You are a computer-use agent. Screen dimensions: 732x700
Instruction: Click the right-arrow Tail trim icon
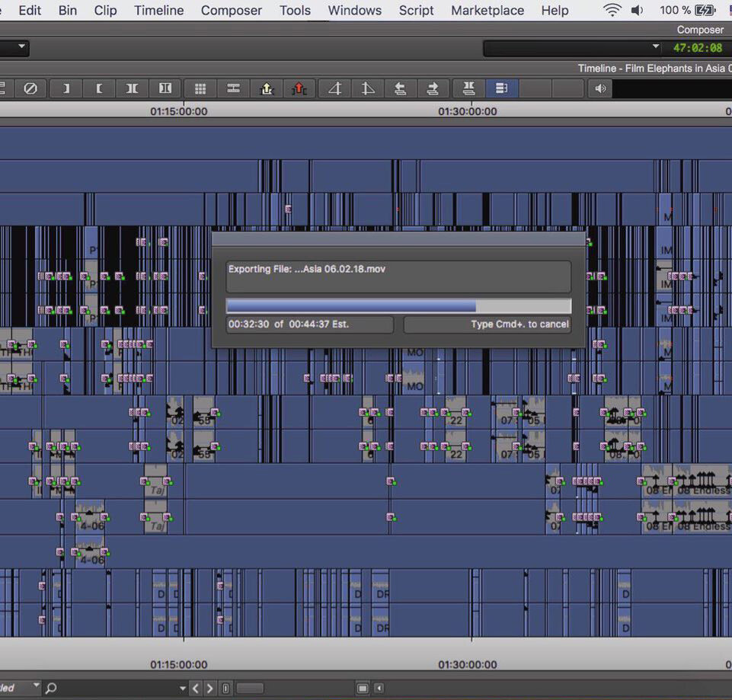tap(433, 88)
